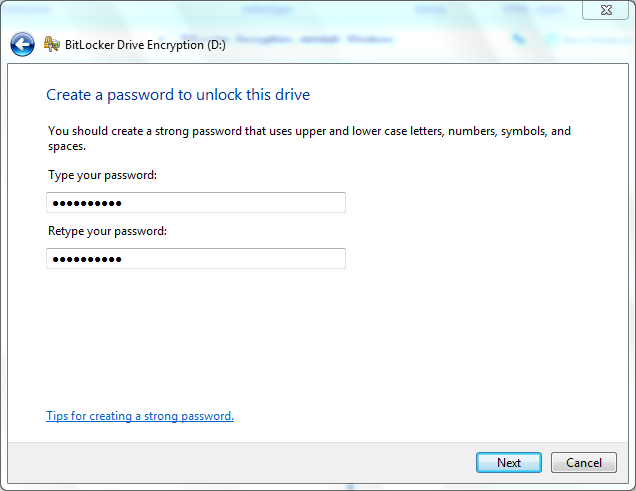Click the "Type your password:" label

102,175
